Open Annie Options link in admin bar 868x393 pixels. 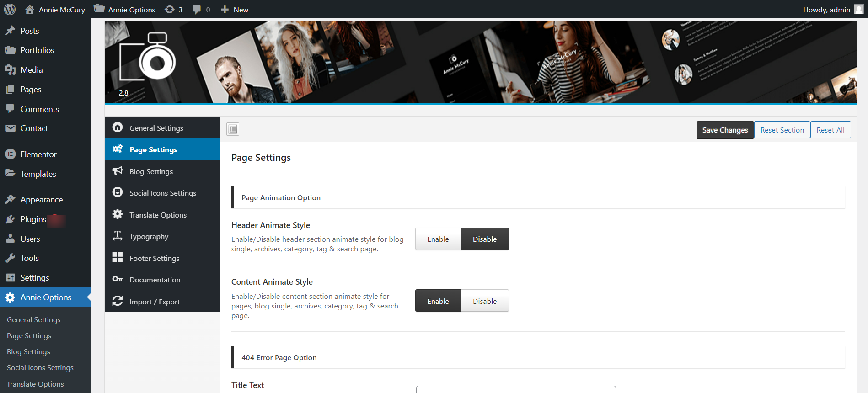[124, 10]
